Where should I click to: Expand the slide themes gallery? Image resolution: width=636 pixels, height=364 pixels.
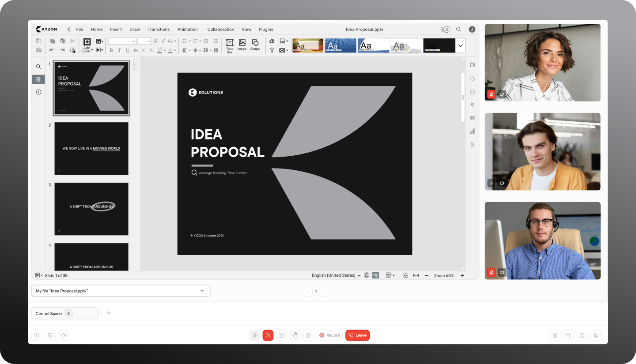460,45
